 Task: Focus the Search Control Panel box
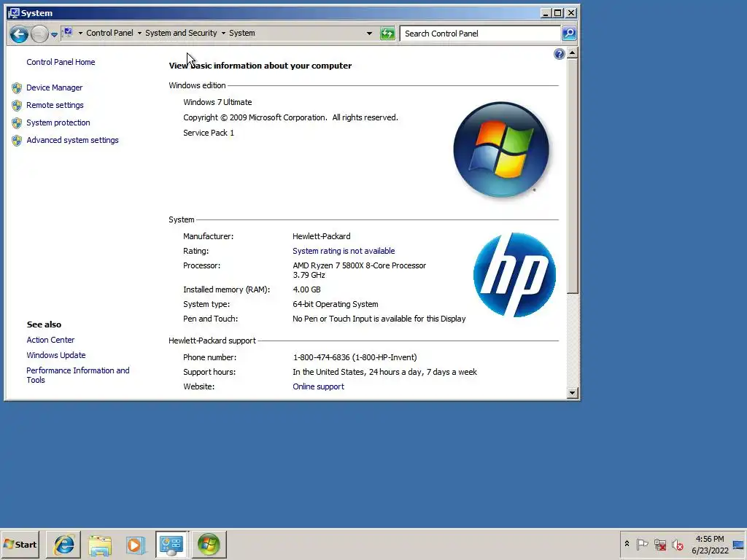pos(480,34)
